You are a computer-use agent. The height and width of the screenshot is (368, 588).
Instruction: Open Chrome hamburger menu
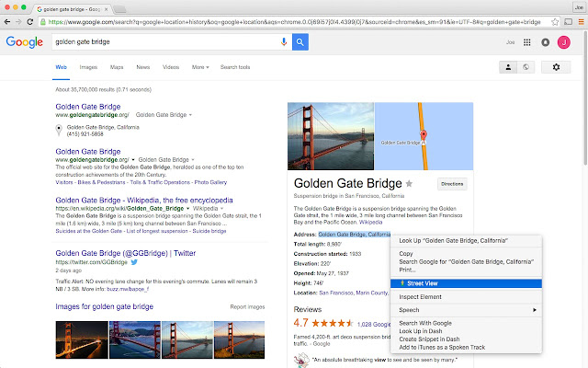pos(582,22)
